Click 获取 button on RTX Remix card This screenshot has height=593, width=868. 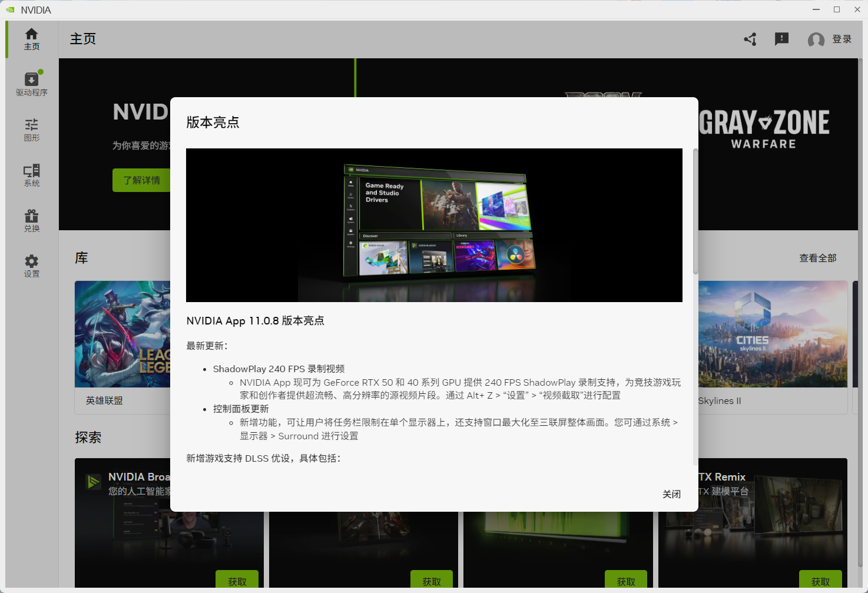[x=820, y=581]
